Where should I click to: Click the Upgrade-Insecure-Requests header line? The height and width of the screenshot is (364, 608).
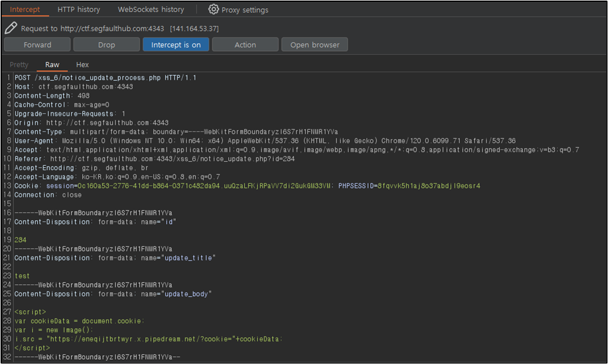(x=70, y=114)
